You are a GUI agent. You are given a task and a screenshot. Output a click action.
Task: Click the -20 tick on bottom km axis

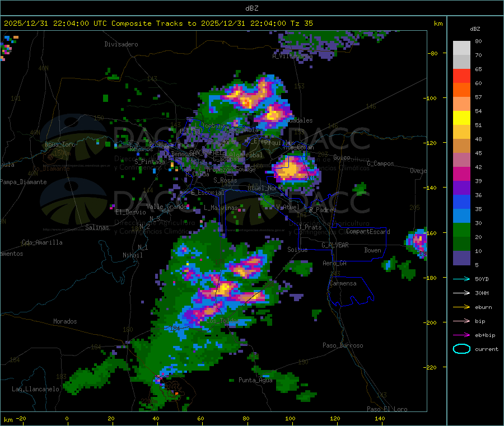click(x=21, y=418)
